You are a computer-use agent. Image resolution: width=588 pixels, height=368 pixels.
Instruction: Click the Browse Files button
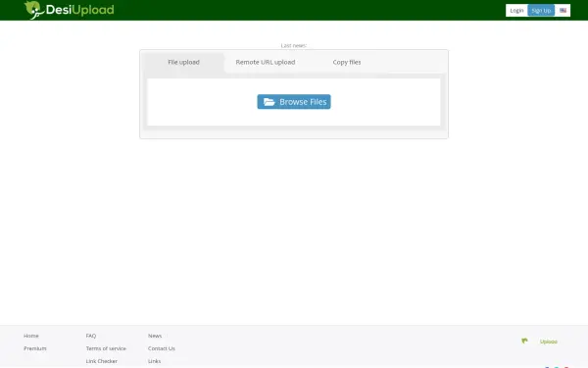coord(294,102)
